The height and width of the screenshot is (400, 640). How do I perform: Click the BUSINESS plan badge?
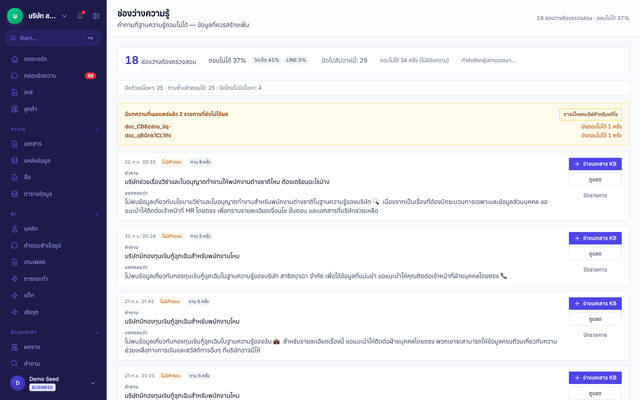[x=42, y=387]
